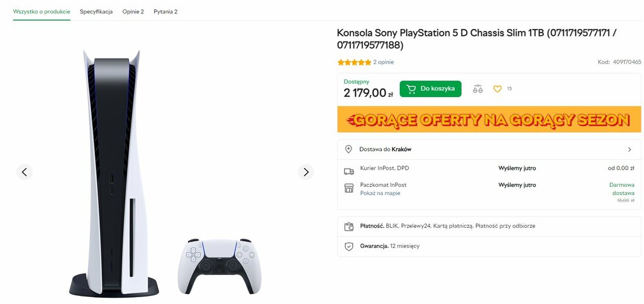Viewport: 644px width, 304px height.
Task: Click the five-star rating
Action: coord(354,62)
